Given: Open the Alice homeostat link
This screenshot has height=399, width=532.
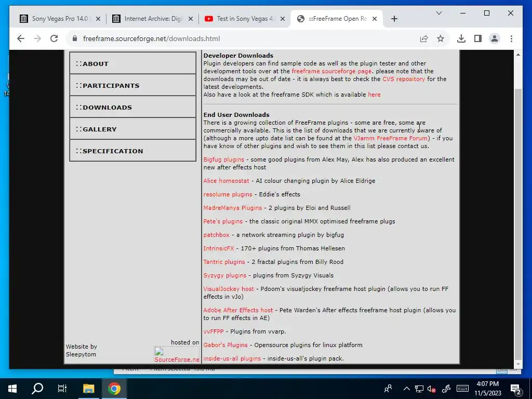Looking at the screenshot, I should [226, 181].
